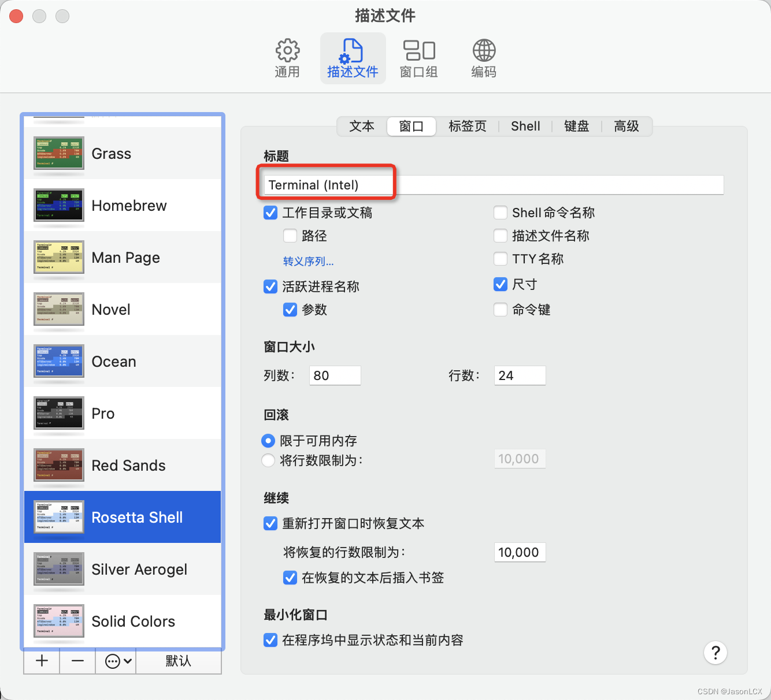Select the Solid Colors profile
771x700 pixels.
(x=133, y=621)
